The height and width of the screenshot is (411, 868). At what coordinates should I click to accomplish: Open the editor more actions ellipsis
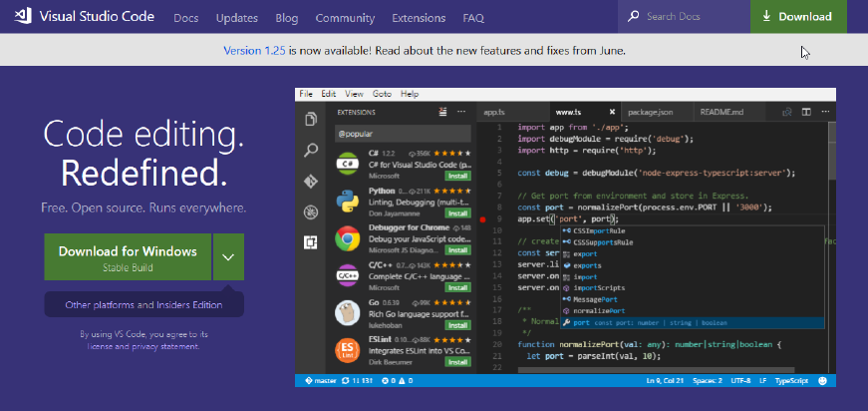pos(825,112)
